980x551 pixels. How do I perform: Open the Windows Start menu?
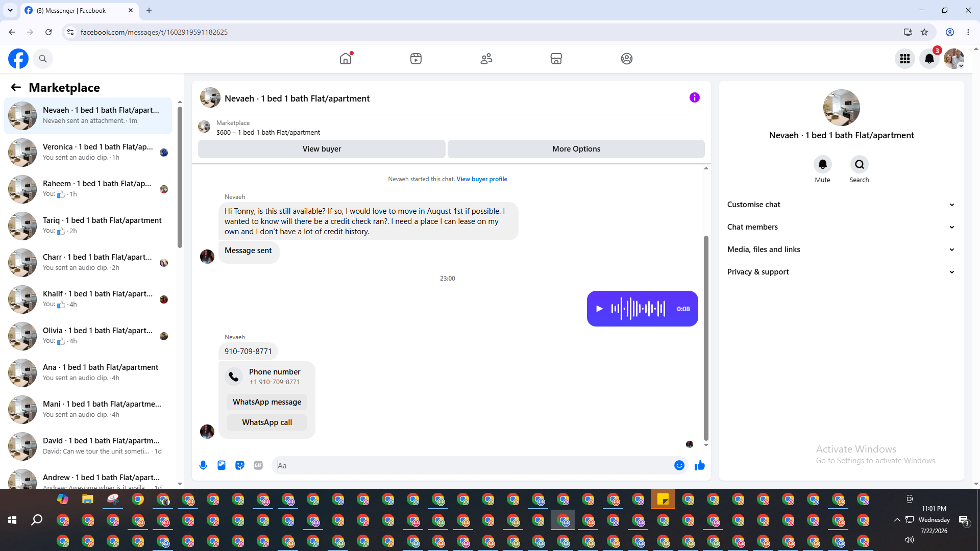point(12,520)
